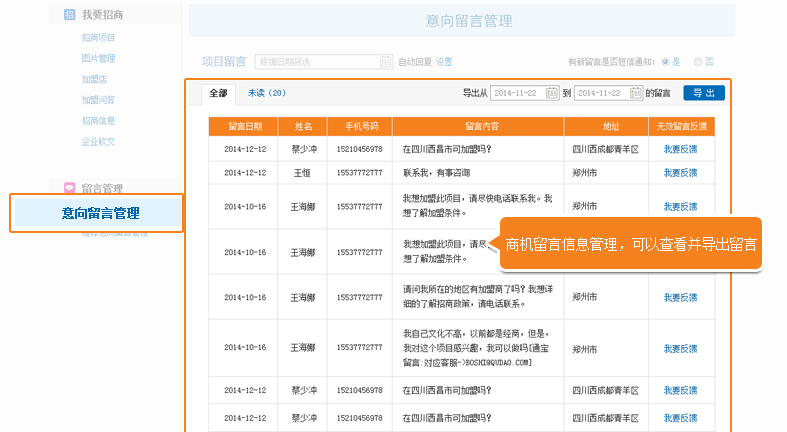Click message text 联系我，有事咨询

pyautogui.click(x=436, y=173)
